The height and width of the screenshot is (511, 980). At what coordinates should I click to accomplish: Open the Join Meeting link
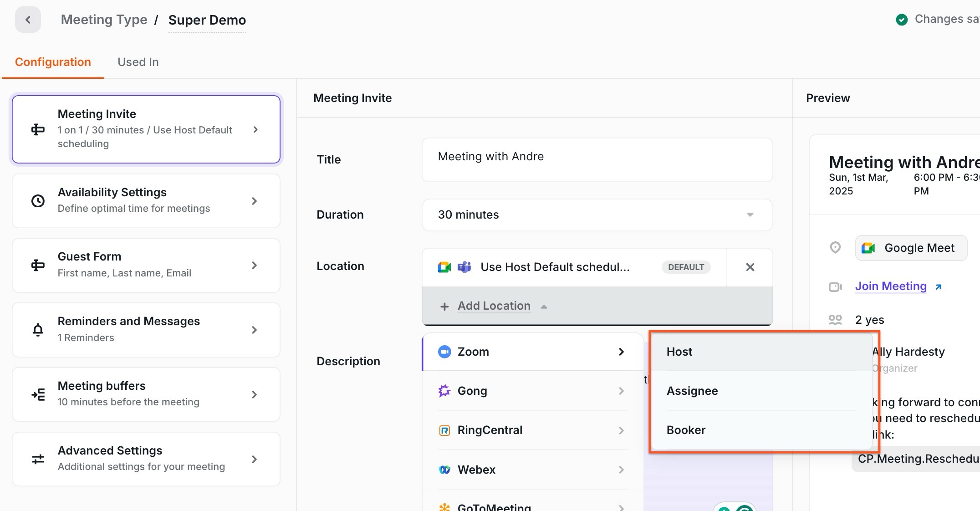point(891,286)
